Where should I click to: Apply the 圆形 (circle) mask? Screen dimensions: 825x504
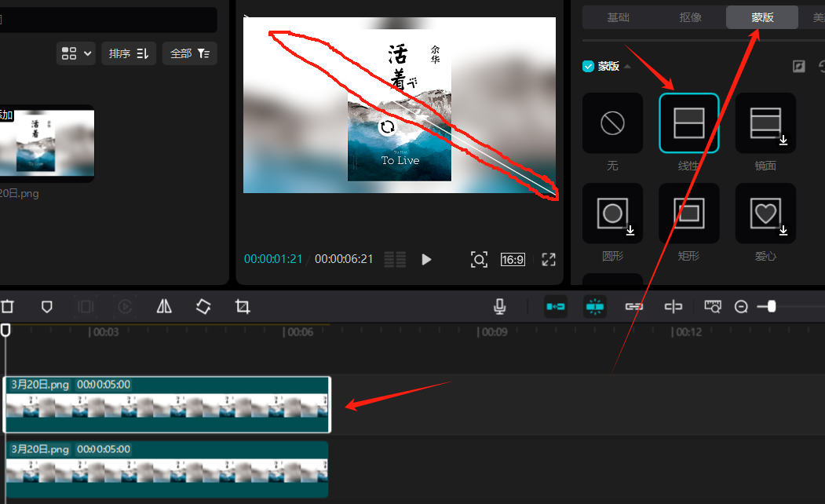[612, 214]
